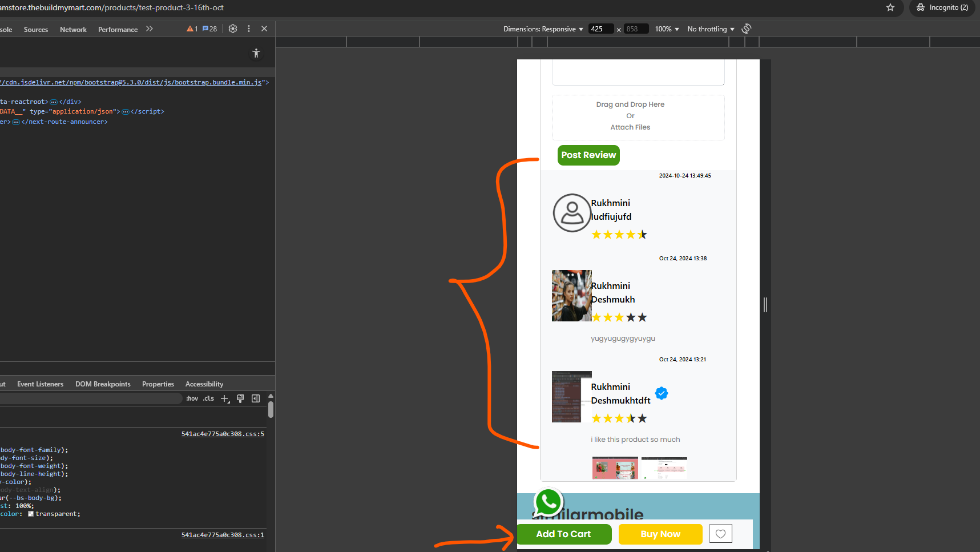Click the viewport height field showing 858

click(x=636, y=29)
